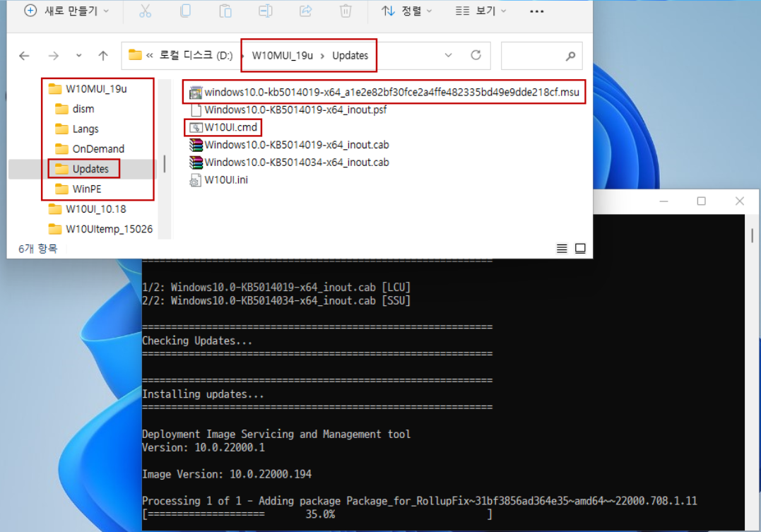Open the 보기 (View) dropdown
This screenshot has height=532, width=761.
click(x=480, y=11)
